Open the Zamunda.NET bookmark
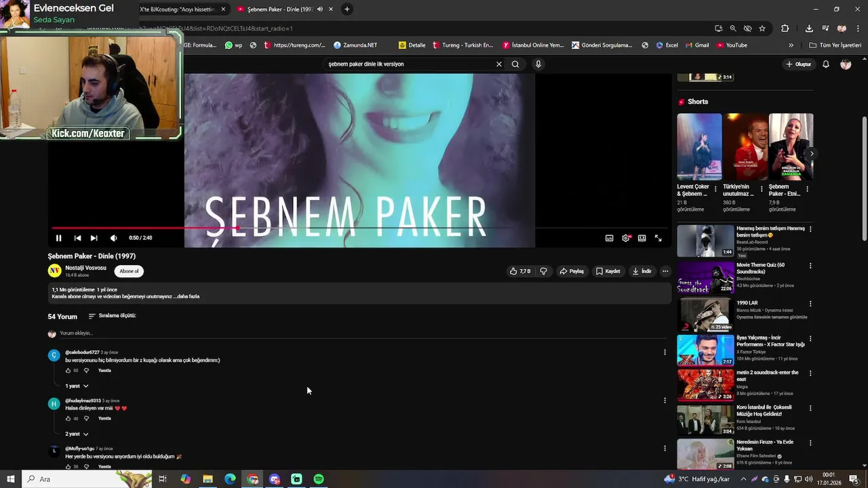868x488 pixels. 355,45
